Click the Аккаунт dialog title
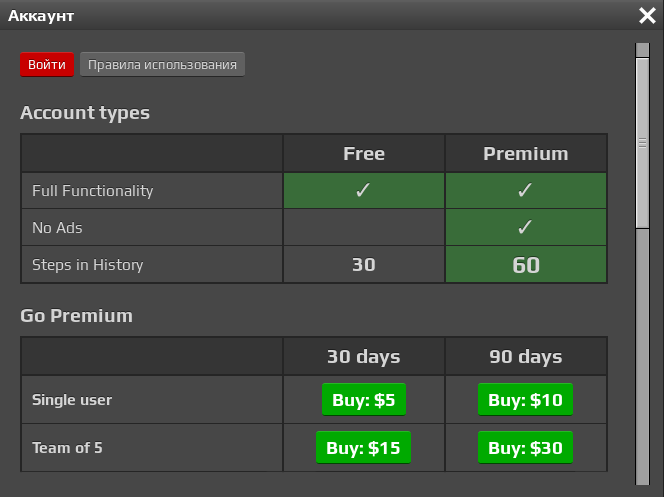The height and width of the screenshot is (497, 664). point(41,16)
